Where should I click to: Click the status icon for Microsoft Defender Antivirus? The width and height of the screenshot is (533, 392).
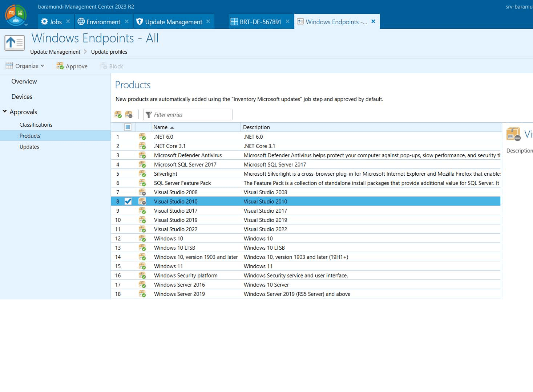coord(142,155)
